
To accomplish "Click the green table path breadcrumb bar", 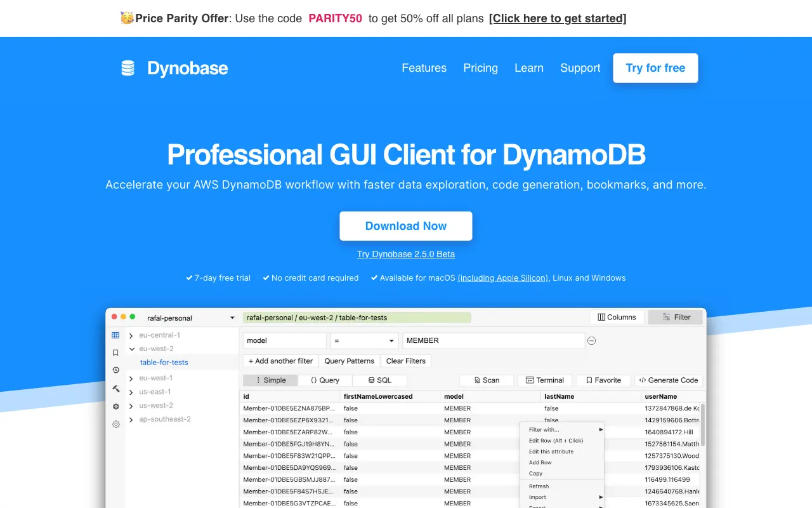I will click(x=357, y=317).
